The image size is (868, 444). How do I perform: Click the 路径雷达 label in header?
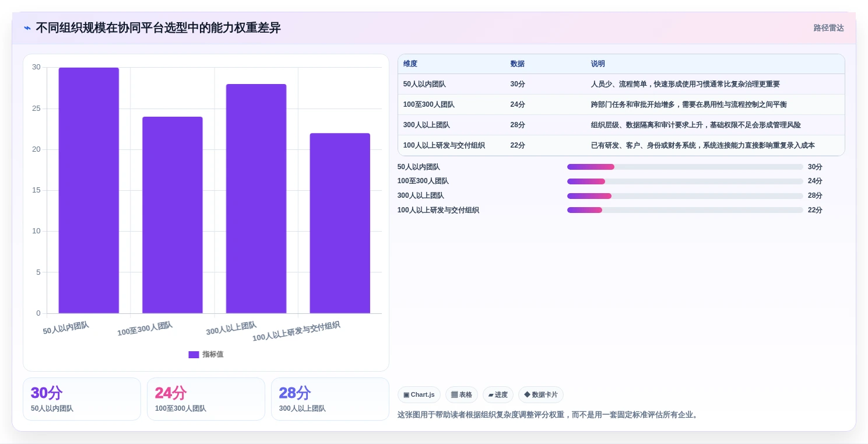point(828,28)
